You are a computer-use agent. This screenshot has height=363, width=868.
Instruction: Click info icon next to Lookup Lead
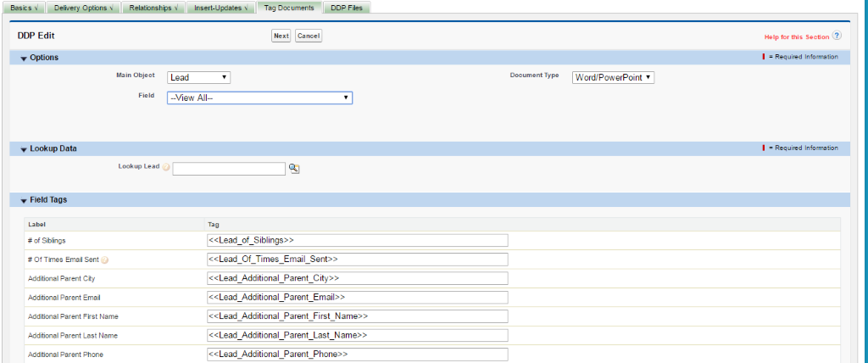(x=166, y=167)
